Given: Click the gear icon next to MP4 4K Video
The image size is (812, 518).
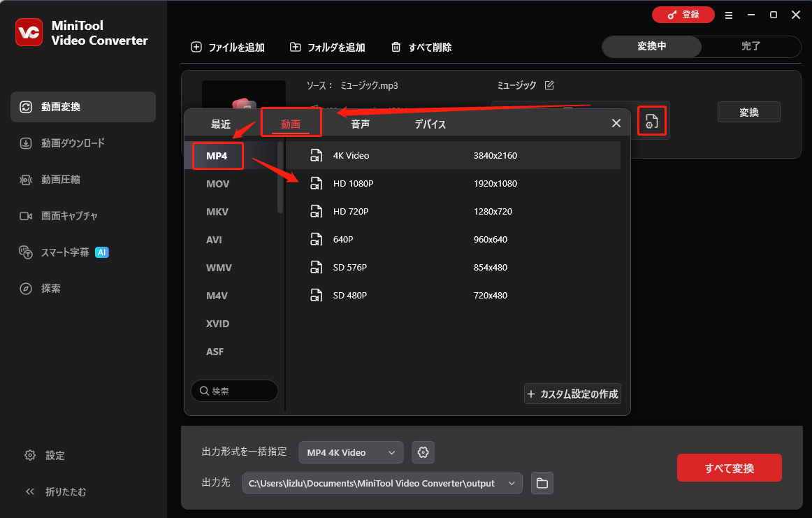Looking at the screenshot, I should [x=423, y=452].
